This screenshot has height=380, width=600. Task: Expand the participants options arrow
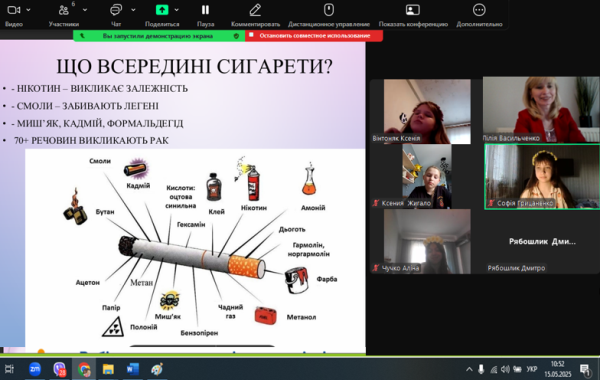(85, 10)
